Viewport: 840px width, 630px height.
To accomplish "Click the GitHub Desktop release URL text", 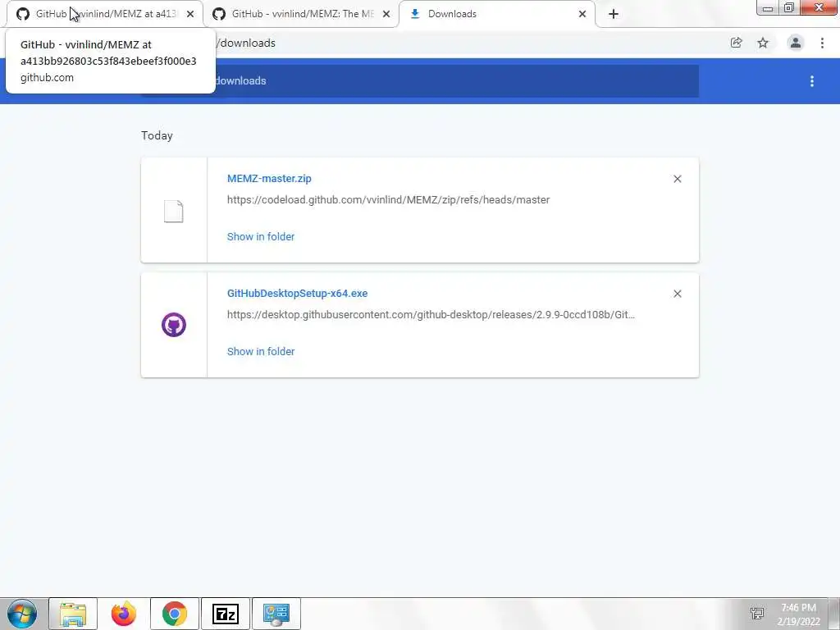I will coord(431,314).
